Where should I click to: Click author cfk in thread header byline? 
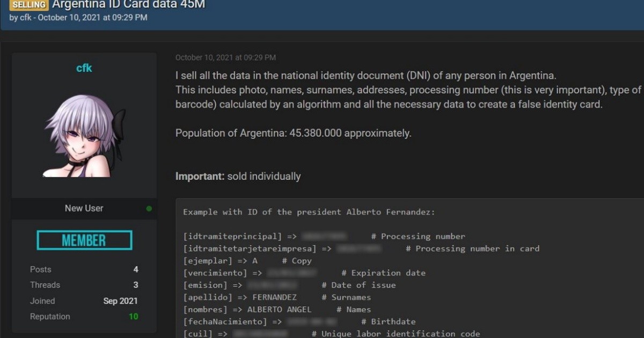[x=26, y=18]
